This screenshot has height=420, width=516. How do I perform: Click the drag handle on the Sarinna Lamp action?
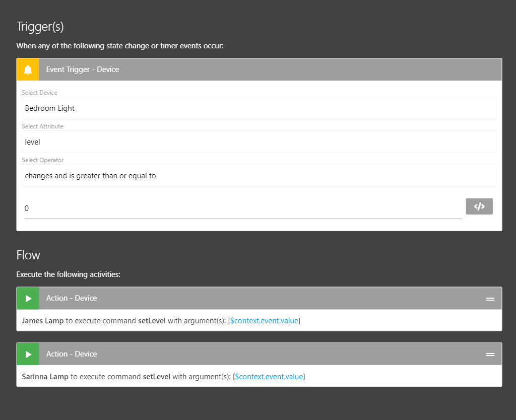pyautogui.click(x=490, y=354)
